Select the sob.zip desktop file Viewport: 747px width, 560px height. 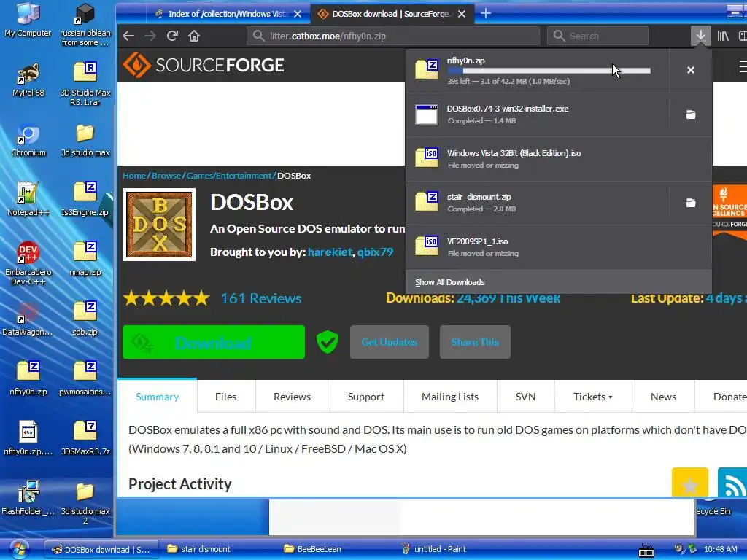85,319
